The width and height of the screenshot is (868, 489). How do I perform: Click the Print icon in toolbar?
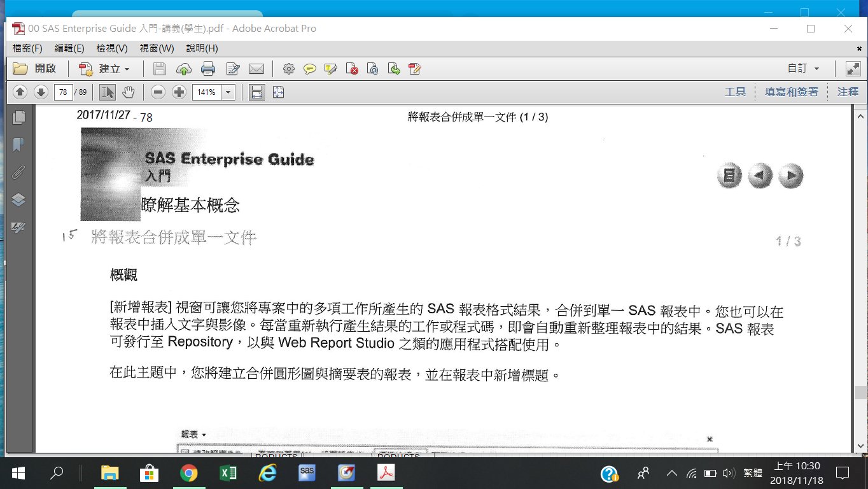coord(207,69)
